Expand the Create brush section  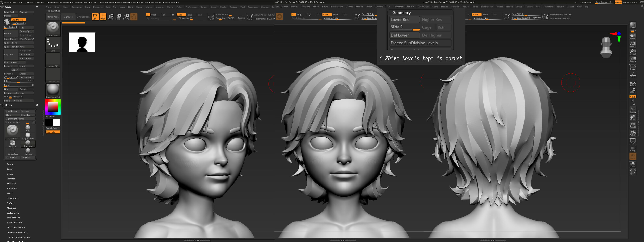pyautogui.click(x=10, y=164)
